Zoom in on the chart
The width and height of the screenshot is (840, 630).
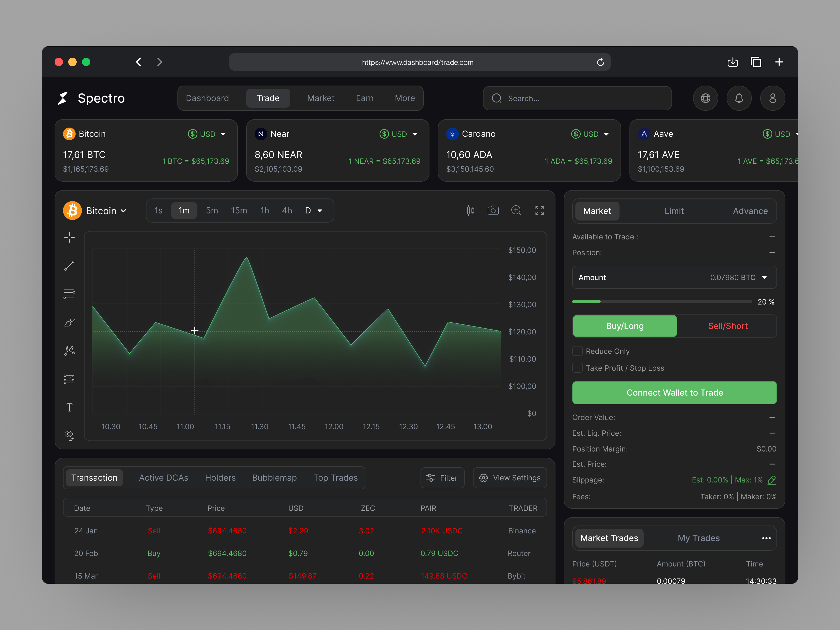pos(516,210)
